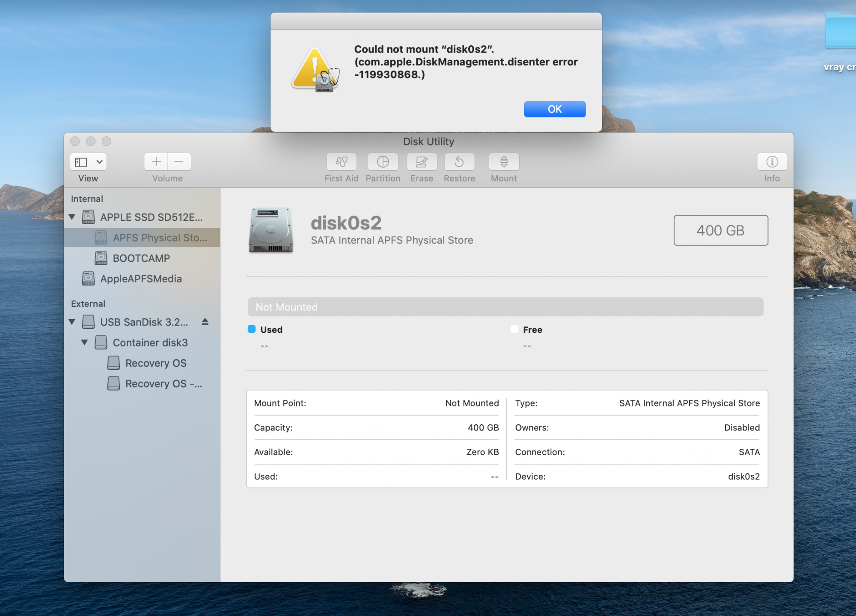Click the blue Used color indicator

[x=252, y=329]
